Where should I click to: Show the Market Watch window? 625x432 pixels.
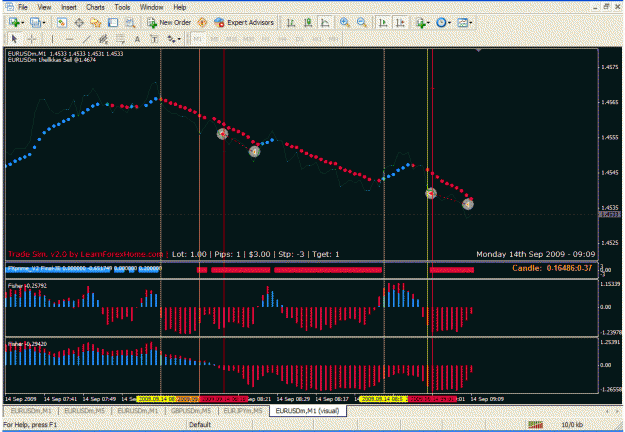61,23
